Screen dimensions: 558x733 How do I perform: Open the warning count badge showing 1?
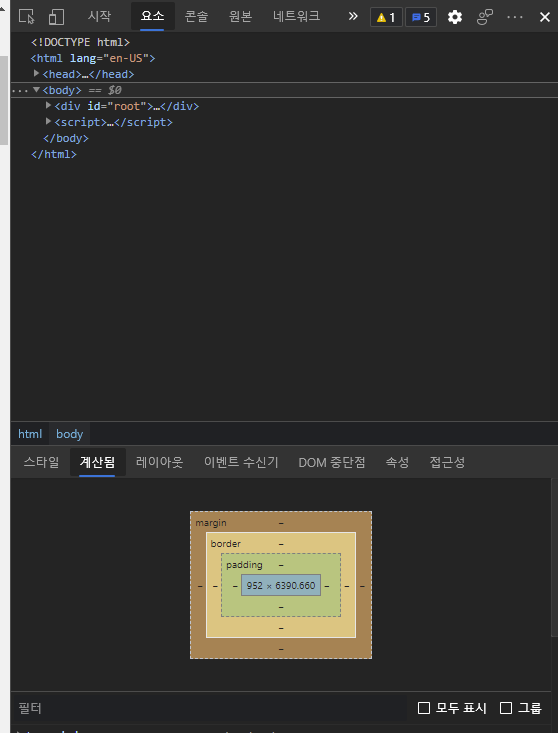(386, 17)
